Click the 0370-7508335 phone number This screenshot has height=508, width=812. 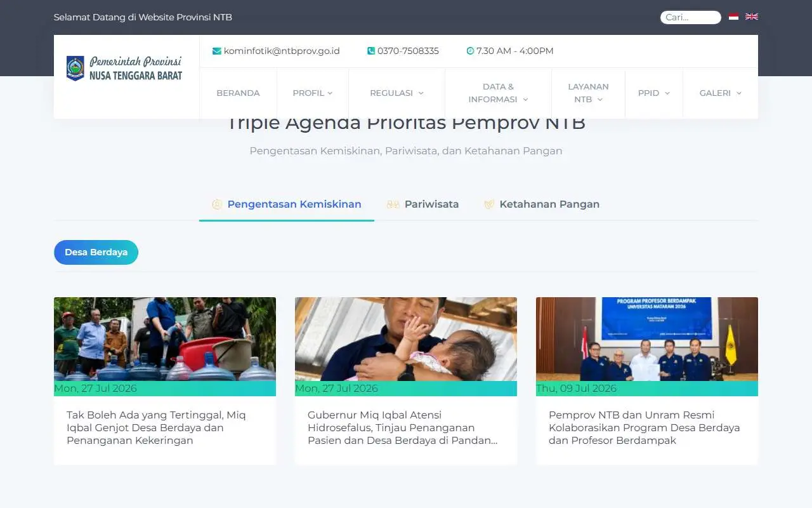point(408,51)
